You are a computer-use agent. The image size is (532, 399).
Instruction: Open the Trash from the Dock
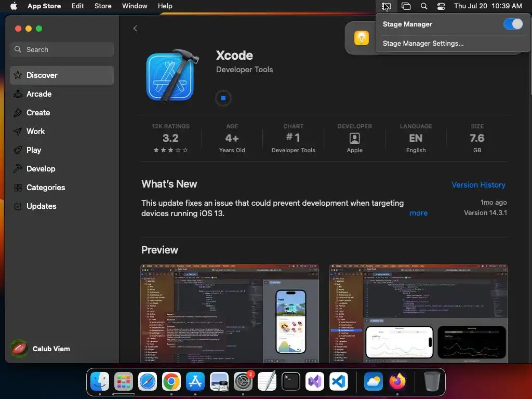(432, 381)
